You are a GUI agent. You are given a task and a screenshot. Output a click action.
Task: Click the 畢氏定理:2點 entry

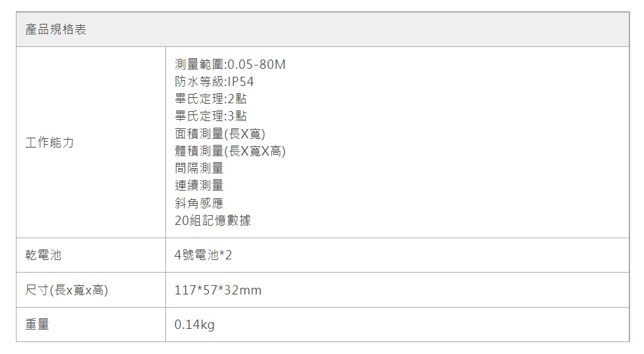210,99
